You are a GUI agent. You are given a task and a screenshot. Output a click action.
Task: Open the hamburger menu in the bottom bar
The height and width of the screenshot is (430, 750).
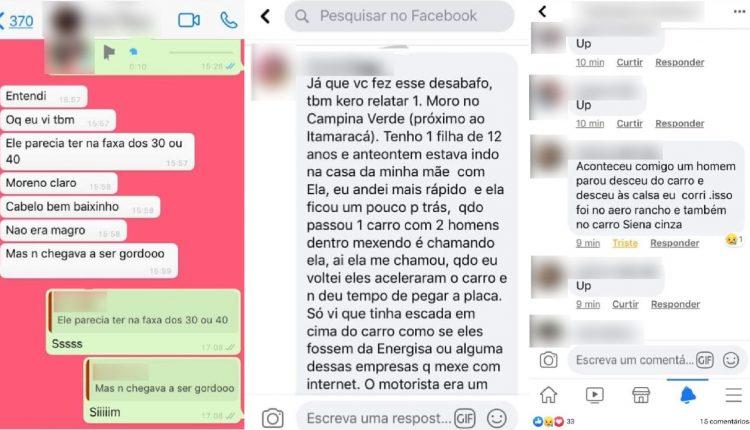733,395
